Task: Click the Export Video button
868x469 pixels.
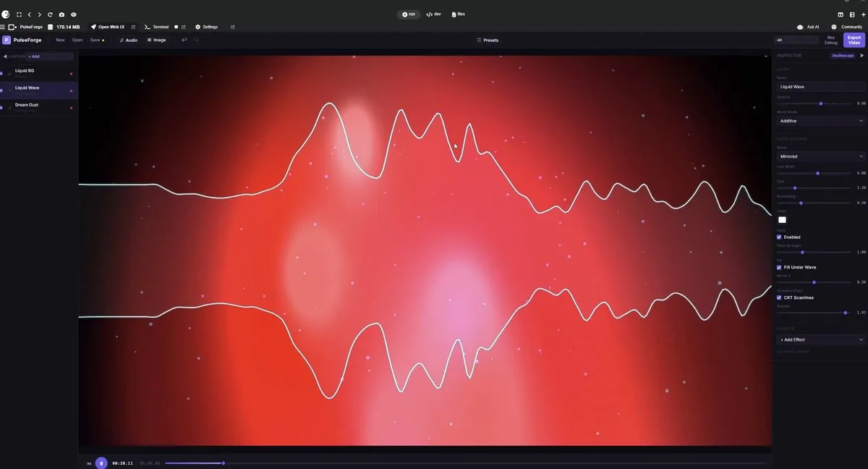Action: pos(854,40)
